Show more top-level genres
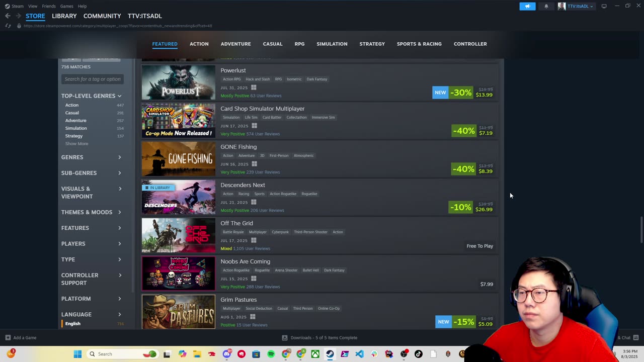644x362 pixels. point(76,144)
